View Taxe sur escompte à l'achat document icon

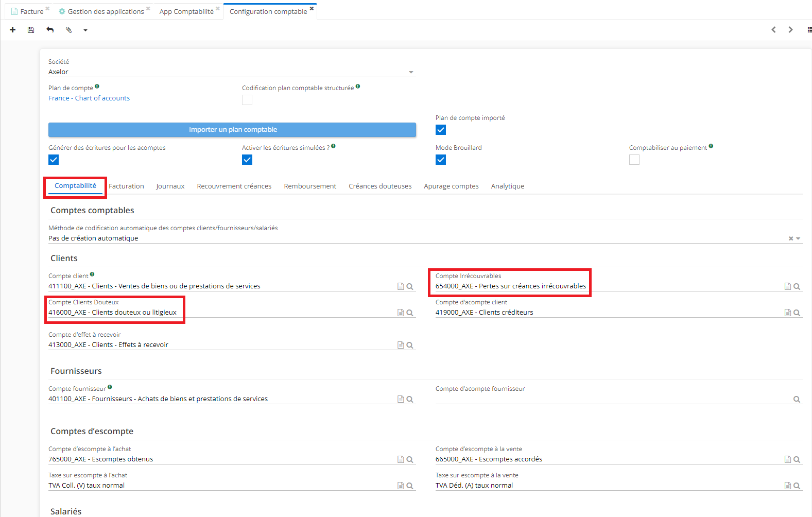[401, 486]
